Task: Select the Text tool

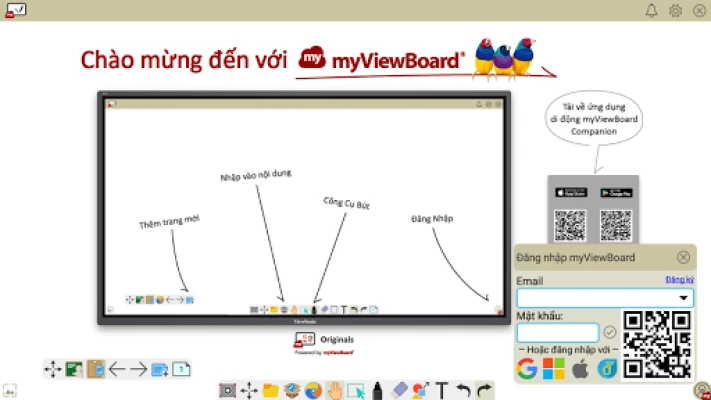Action: tap(442, 390)
